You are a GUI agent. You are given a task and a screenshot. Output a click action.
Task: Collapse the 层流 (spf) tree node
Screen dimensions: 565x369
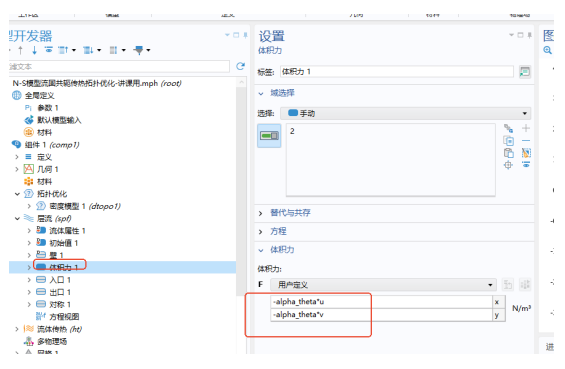[17, 218]
